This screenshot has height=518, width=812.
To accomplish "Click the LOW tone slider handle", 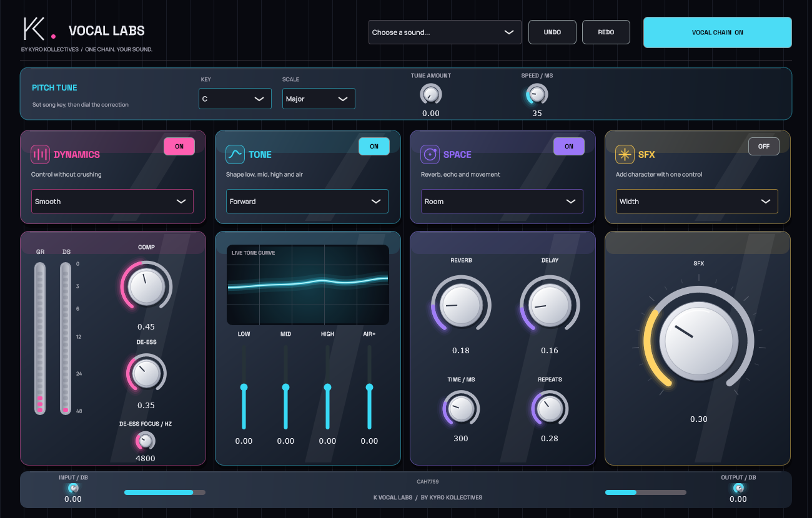I will (x=244, y=388).
